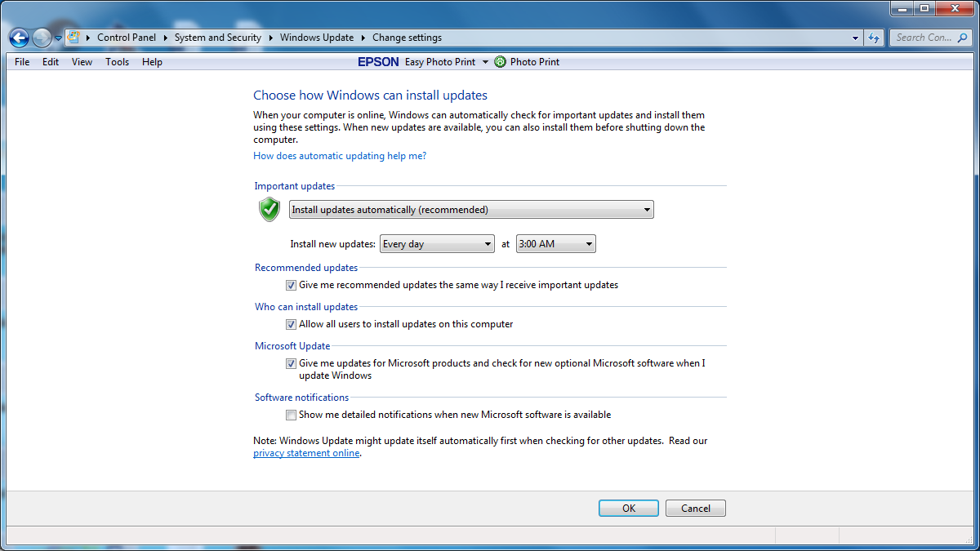
Task: Click the Photo Print printer icon
Action: coord(500,62)
